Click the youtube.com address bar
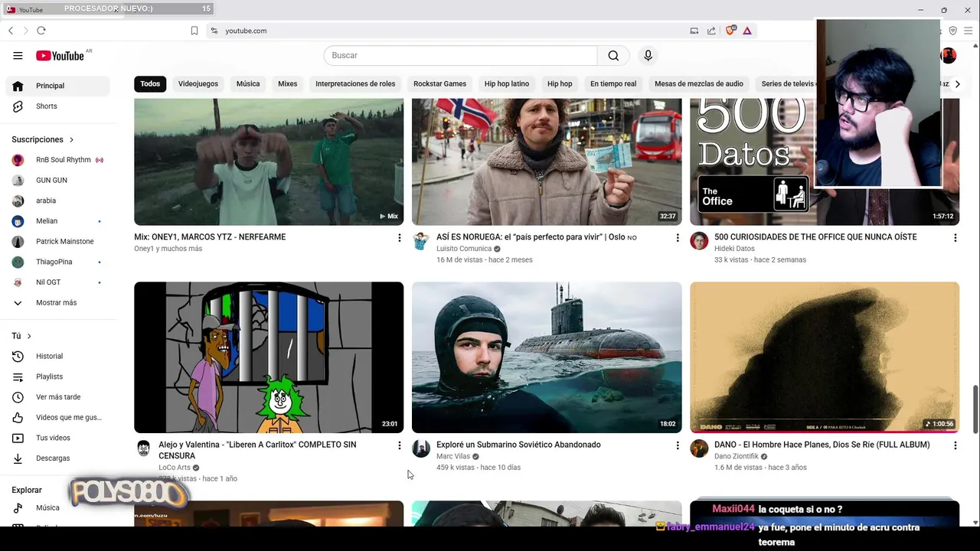Screen dimensions: 980x551 pyautogui.click(x=452, y=31)
